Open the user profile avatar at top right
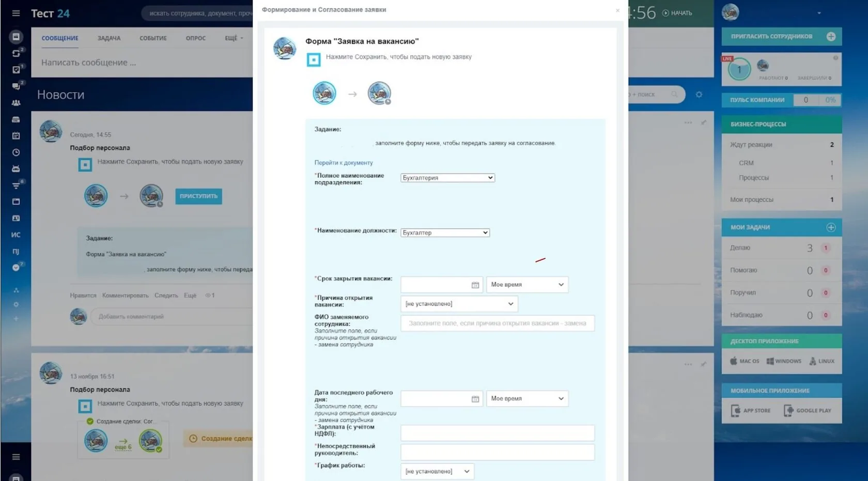Image resolution: width=868 pixels, height=481 pixels. coord(730,12)
